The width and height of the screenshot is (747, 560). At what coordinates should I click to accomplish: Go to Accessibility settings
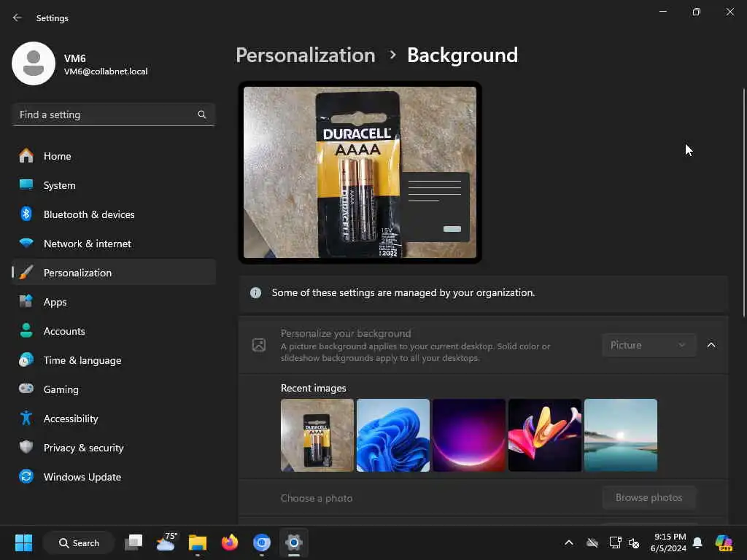click(x=114, y=418)
